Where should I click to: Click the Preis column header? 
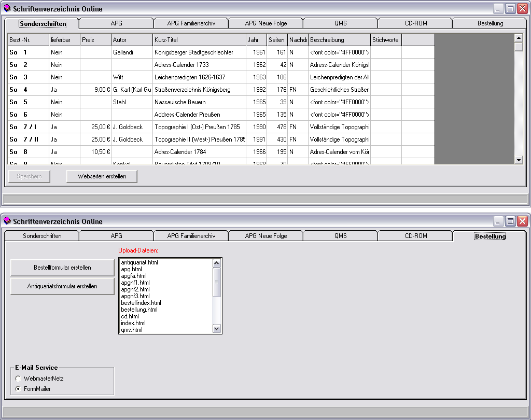[95, 40]
